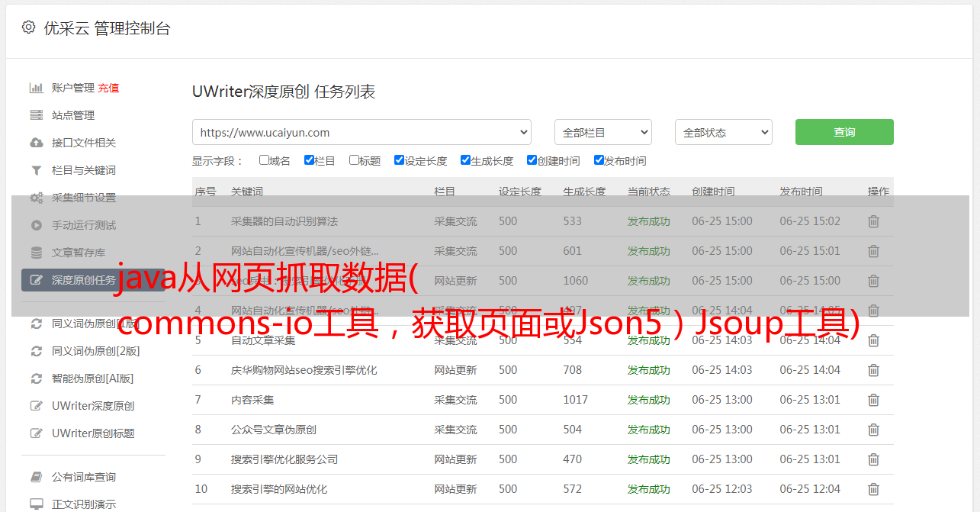Image resolution: width=980 pixels, height=512 pixels.
Task: Click publish time 06-25 12:04
Action: tap(810, 489)
